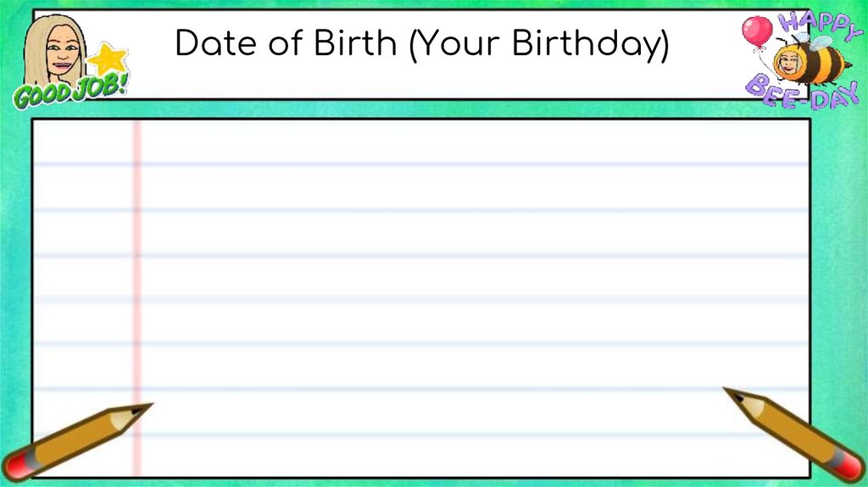Image resolution: width=868 pixels, height=487 pixels.
Task: Click the left pencil's sharpened tip
Action: (145, 407)
